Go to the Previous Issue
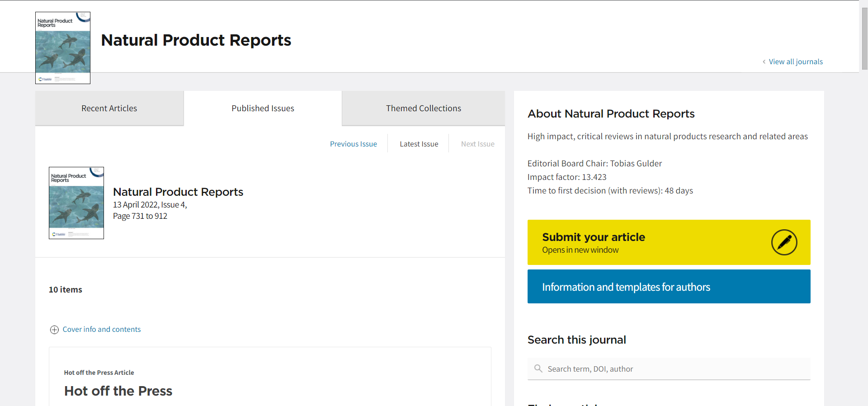The width and height of the screenshot is (868, 406). click(354, 144)
